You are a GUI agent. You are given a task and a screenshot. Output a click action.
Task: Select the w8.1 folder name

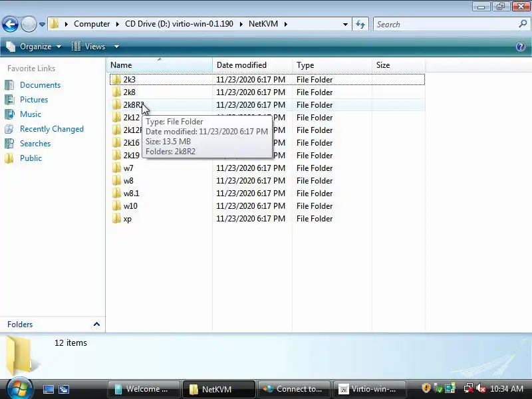(x=131, y=194)
